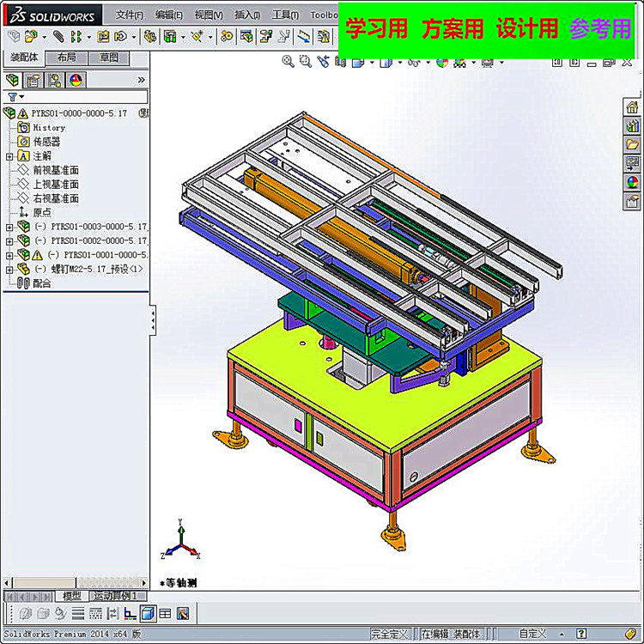
Task: Click the Smart Fasteners icon
Action: 103,37
